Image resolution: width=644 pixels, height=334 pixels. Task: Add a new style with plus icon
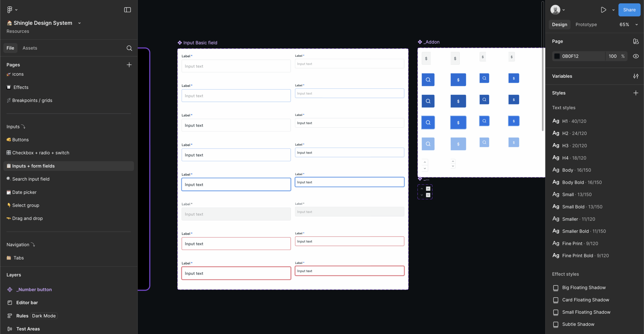point(636,93)
